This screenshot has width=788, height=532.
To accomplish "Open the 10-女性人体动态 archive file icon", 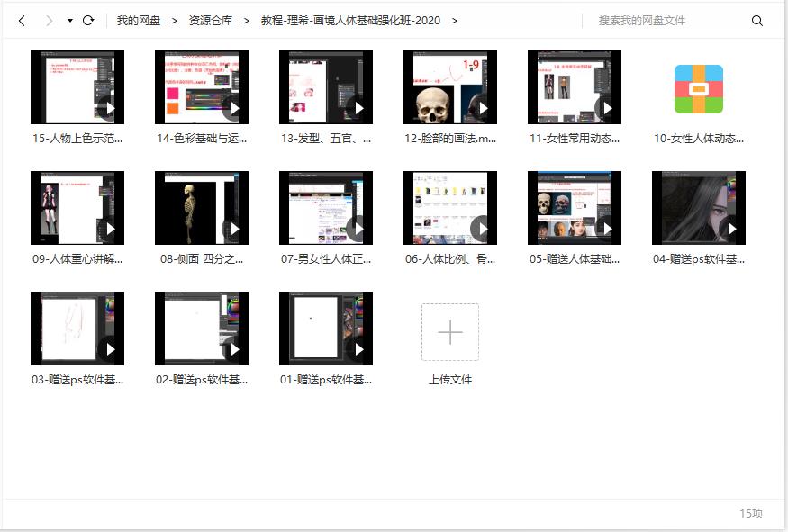I will pos(699,88).
